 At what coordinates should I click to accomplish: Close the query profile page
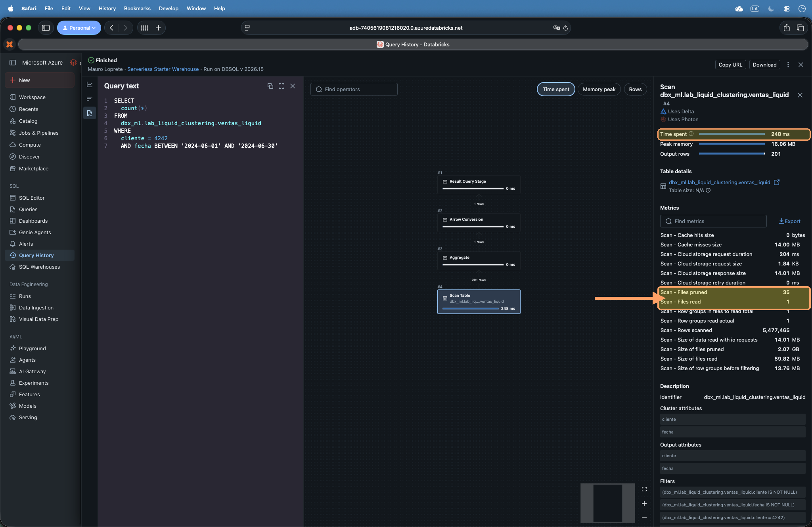tap(801, 65)
